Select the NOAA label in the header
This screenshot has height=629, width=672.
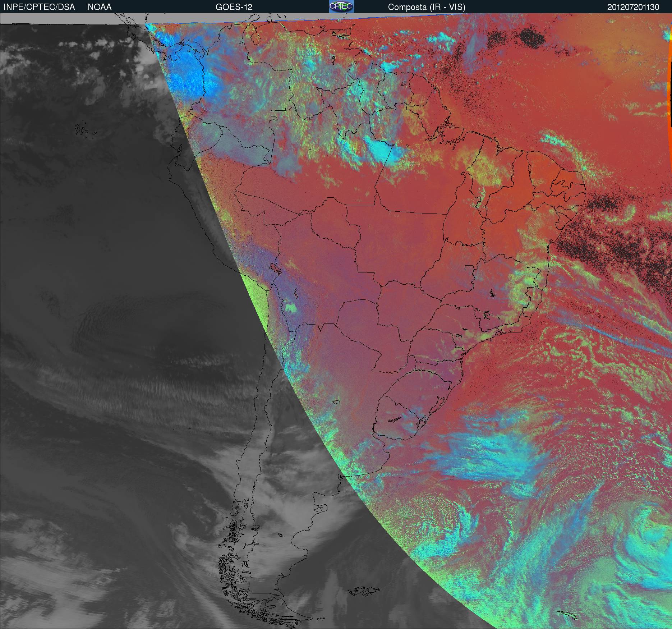click(100, 7)
